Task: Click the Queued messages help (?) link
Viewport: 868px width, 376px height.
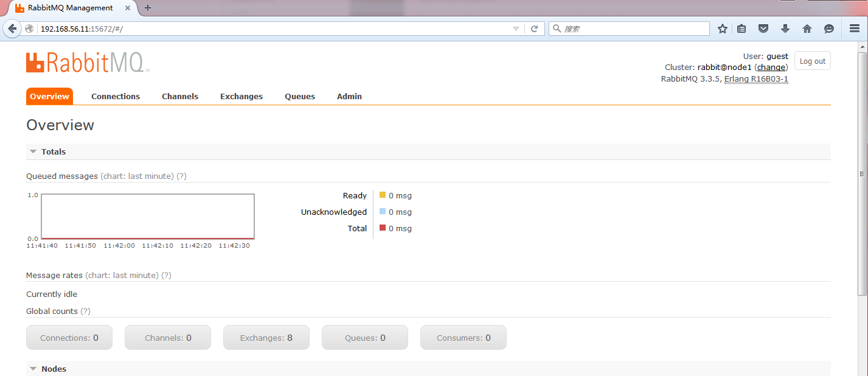Action: [x=181, y=176]
